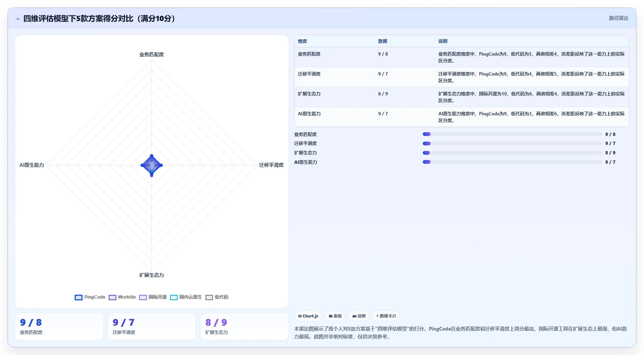The width and height of the screenshot is (644, 355).
Task: Select the 业务匹配度 table row cell
Action: click(309, 54)
